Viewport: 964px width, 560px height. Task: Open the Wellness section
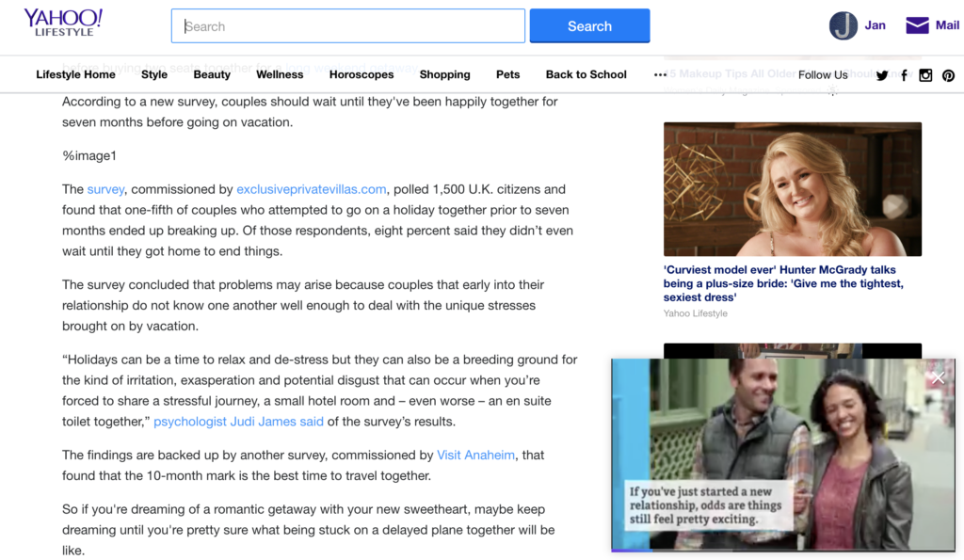pyautogui.click(x=280, y=74)
